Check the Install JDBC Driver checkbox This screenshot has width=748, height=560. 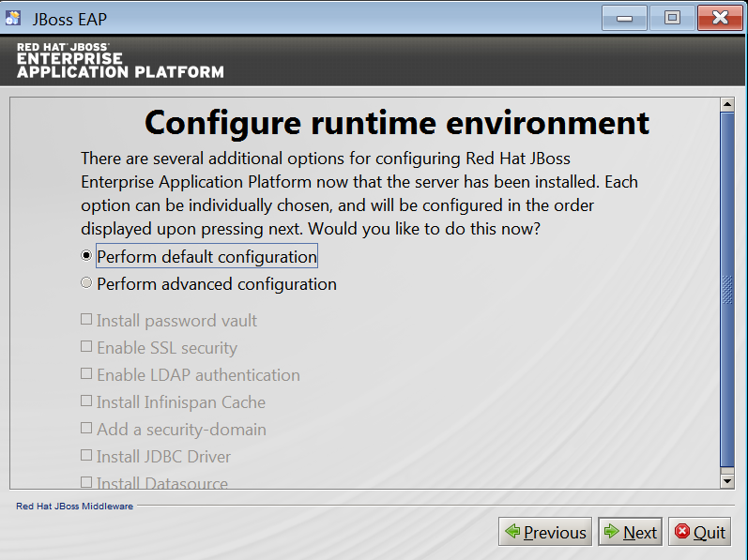coord(86,456)
